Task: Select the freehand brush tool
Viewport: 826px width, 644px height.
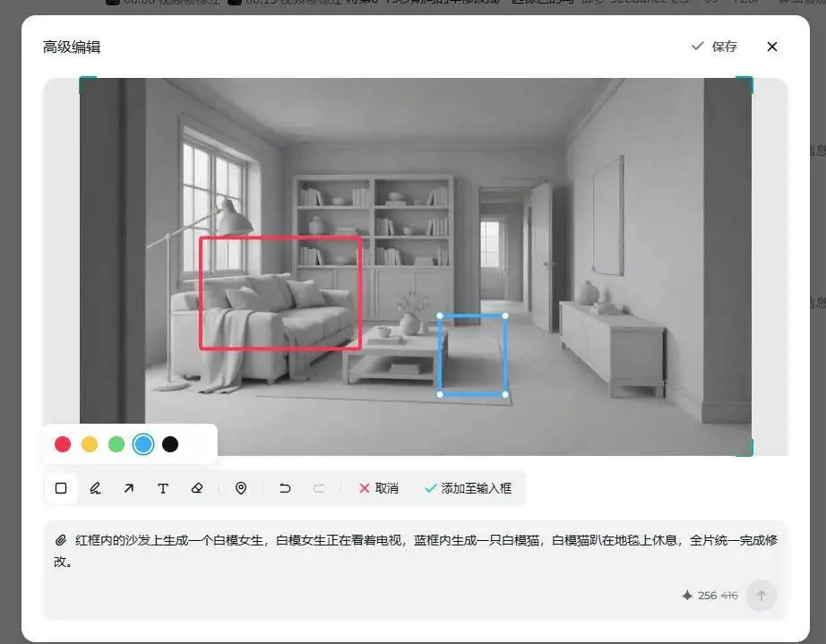Action: click(x=95, y=488)
